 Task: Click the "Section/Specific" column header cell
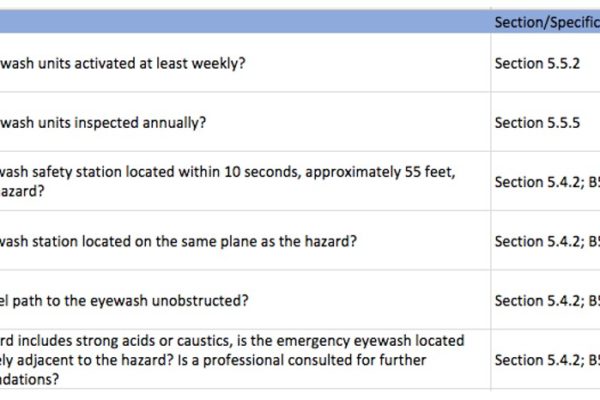(545, 22)
